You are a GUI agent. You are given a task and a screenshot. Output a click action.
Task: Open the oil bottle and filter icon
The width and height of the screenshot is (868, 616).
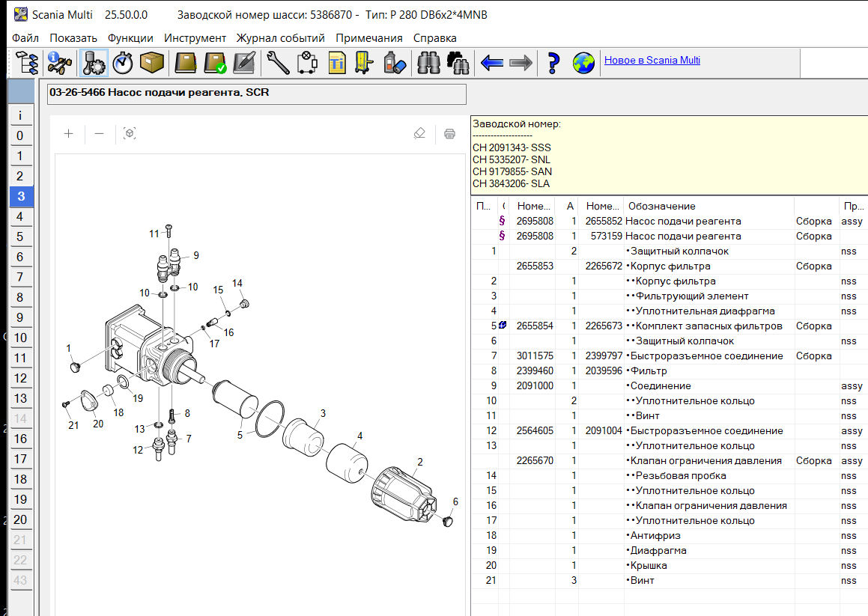pos(394,63)
